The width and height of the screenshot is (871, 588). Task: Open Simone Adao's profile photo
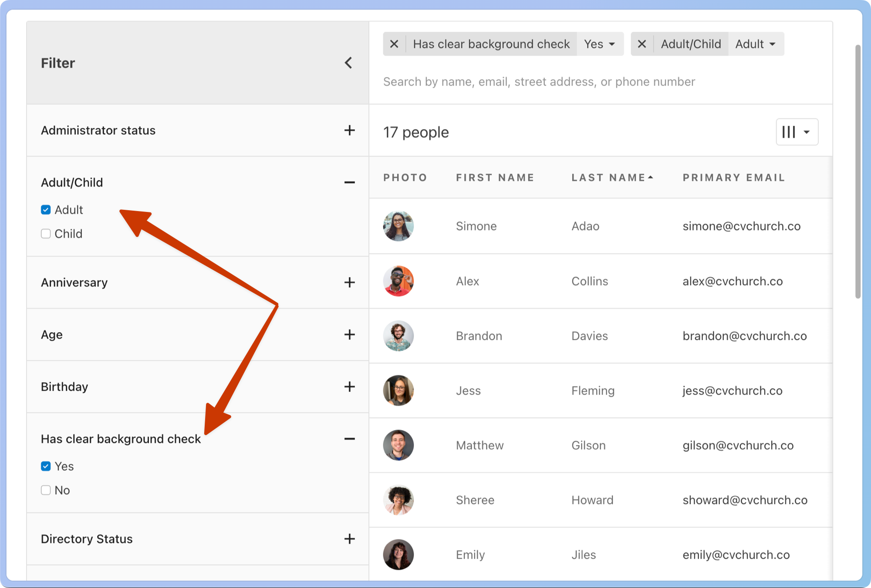coord(398,226)
